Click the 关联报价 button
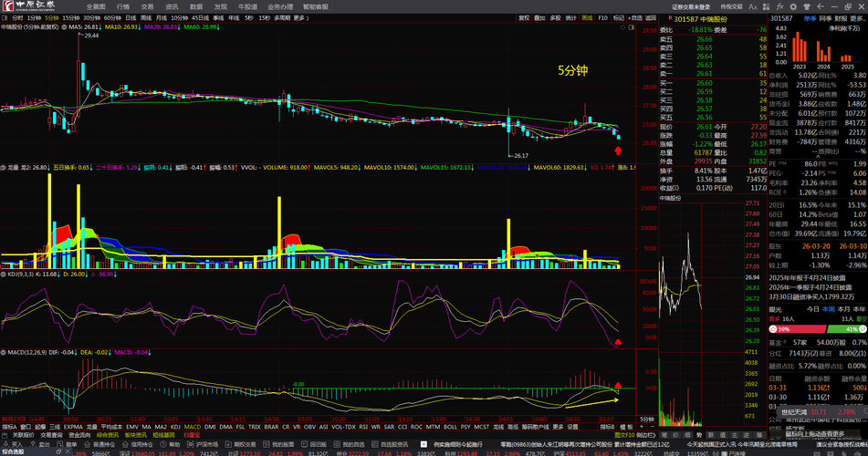This screenshot has width=868, height=456. (23, 435)
